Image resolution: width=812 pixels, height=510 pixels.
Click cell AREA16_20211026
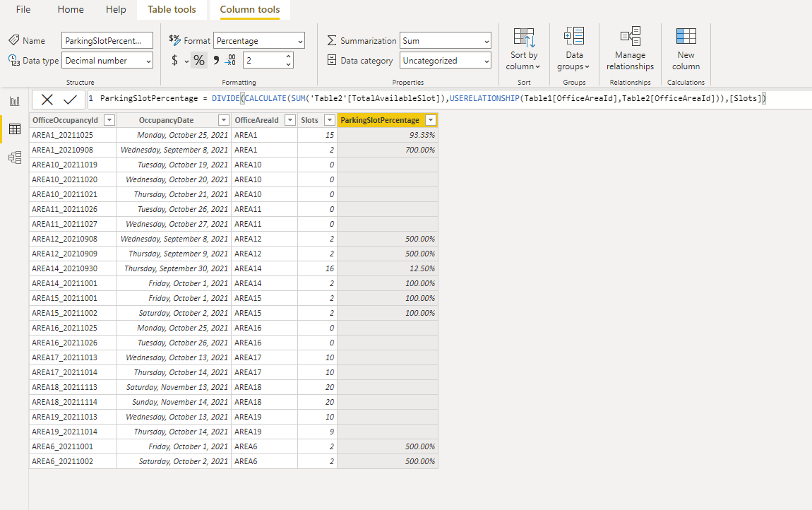click(x=73, y=343)
